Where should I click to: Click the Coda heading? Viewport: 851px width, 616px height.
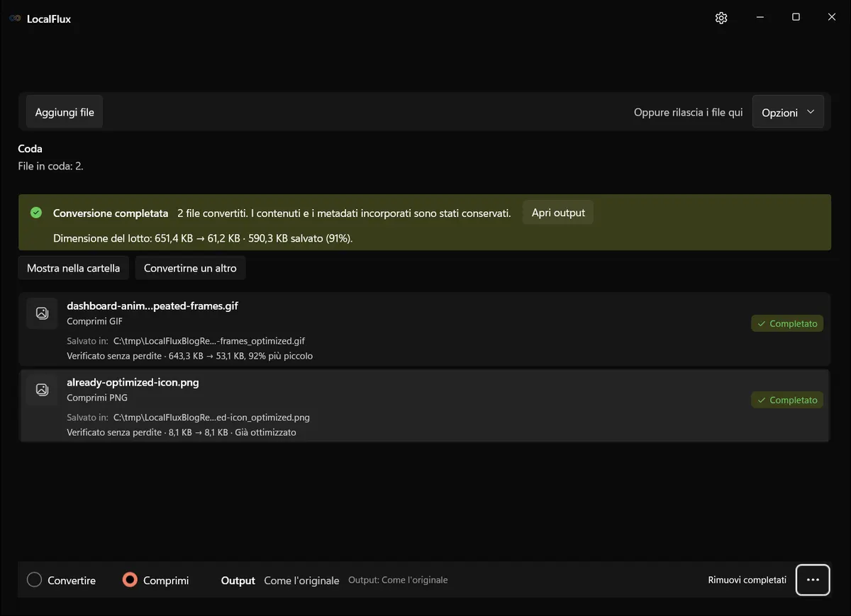[30, 149]
